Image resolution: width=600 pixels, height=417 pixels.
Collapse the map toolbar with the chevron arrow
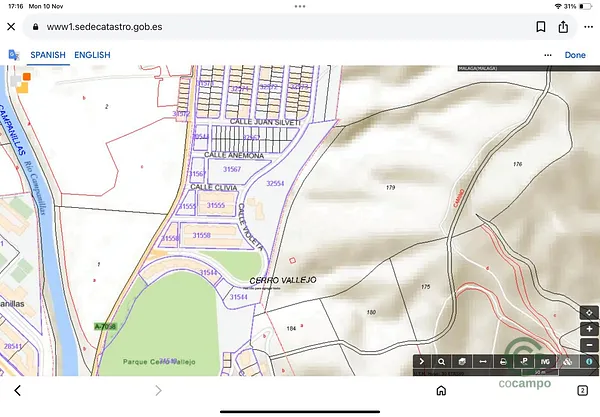coord(422,361)
